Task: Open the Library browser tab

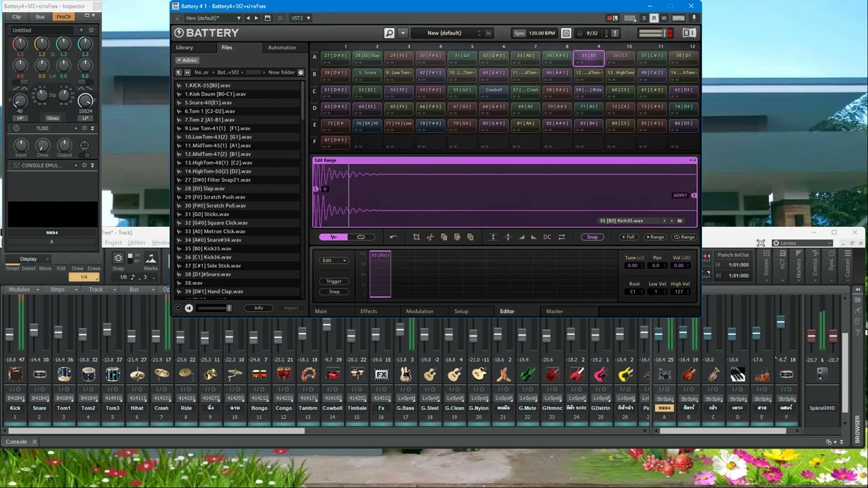Action: 184,47
